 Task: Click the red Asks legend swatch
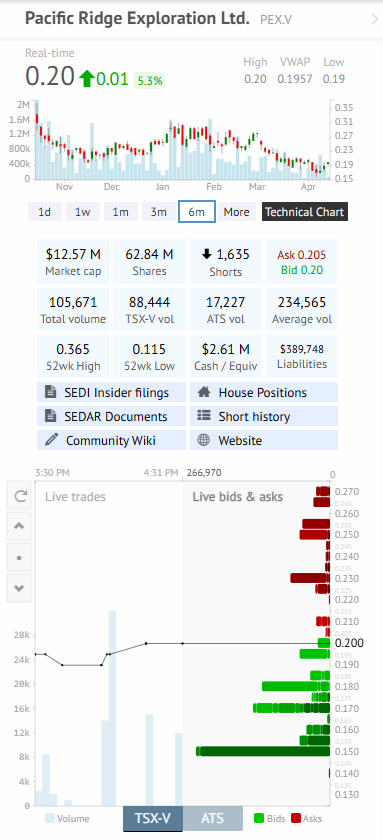click(x=295, y=818)
